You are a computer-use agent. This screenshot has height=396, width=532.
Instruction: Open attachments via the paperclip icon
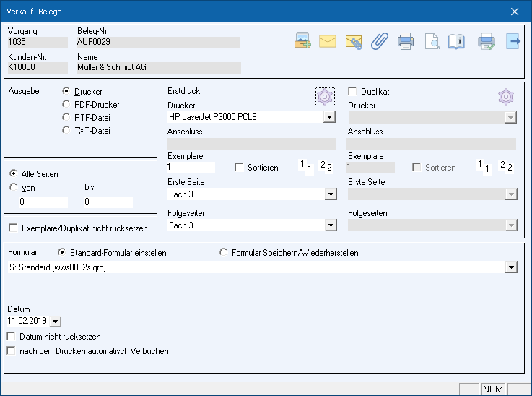click(379, 41)
